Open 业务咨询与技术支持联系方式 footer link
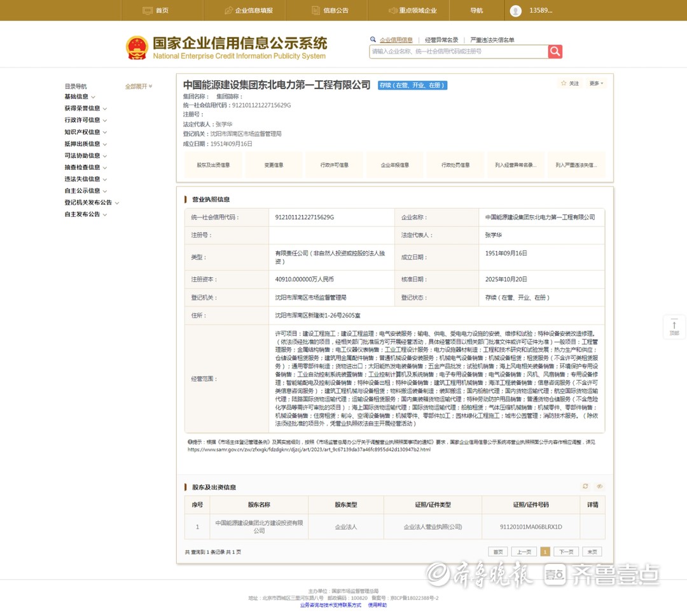 click(x=330, y=605)
